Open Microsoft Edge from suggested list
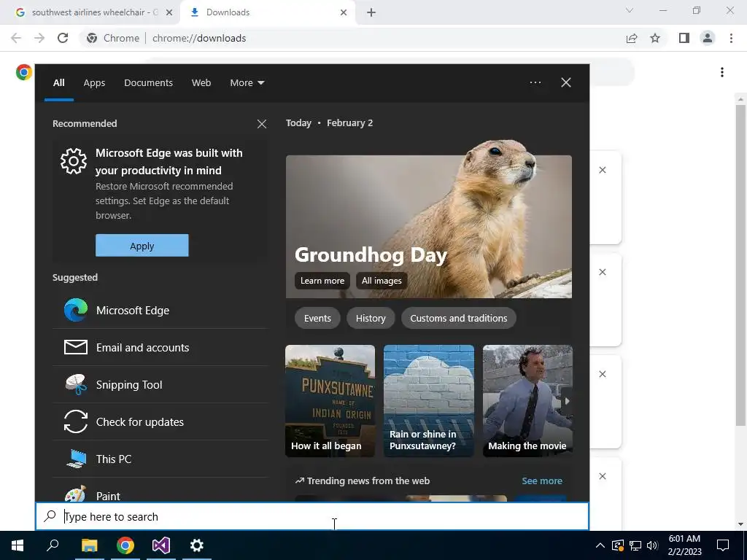This screenshot has height=560, width=747. click(x=160, y=311)
